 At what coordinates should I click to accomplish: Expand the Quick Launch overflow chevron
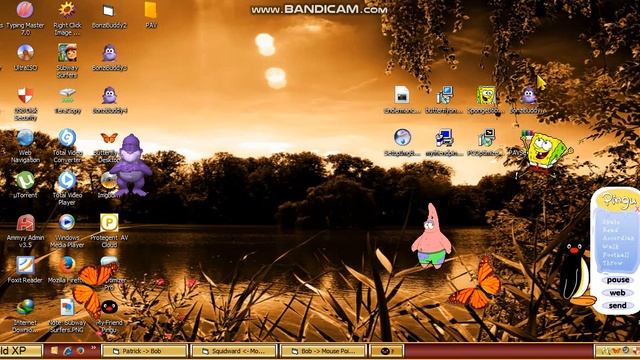click(93, 348)
